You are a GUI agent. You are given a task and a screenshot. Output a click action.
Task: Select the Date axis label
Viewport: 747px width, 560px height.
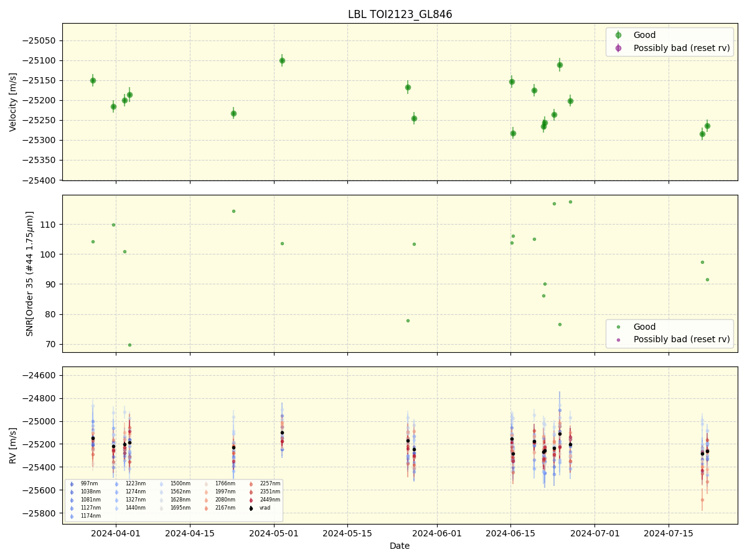399,546
